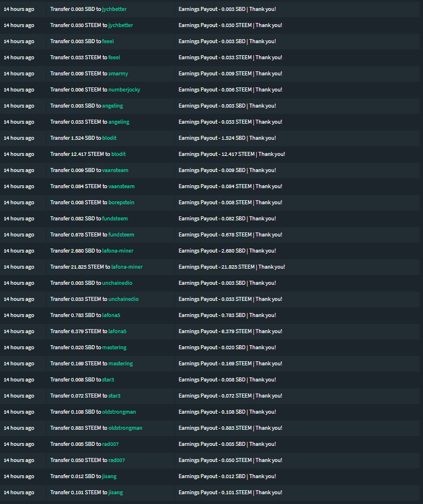Open angeling link in 0.003 SBD transfer
The height and width of the screenshot is (504, 423).
click(112, 106)
